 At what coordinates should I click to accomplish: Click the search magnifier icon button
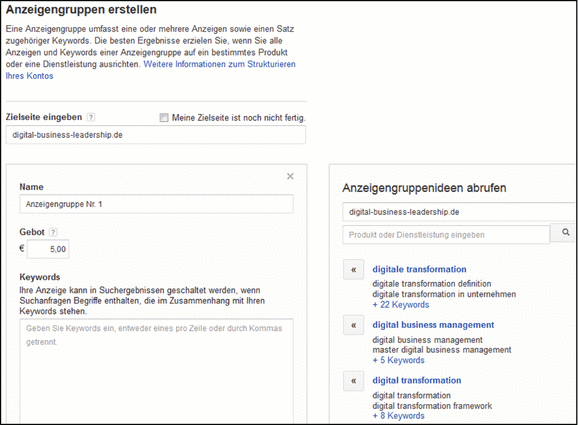(x=564, y=233)
